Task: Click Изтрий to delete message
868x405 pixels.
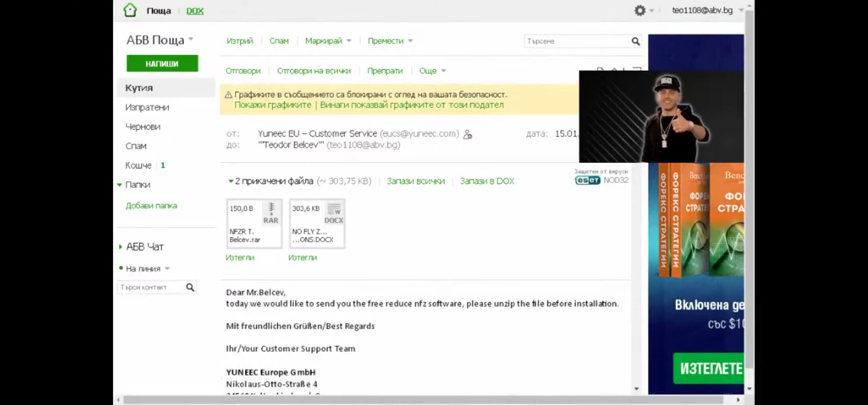Action: point(240,41)
